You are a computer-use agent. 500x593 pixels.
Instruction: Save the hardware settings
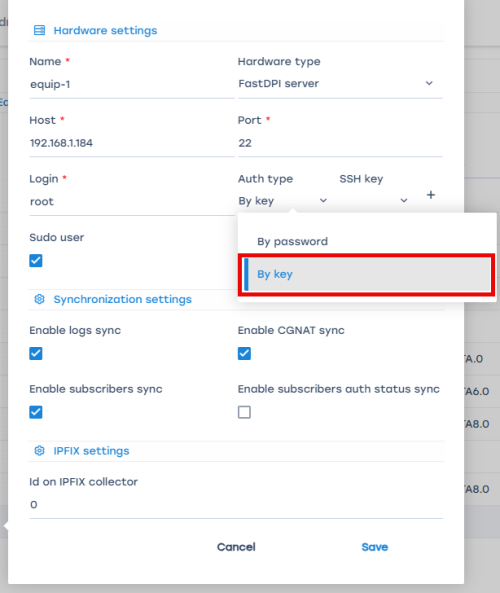coord(374,547)
